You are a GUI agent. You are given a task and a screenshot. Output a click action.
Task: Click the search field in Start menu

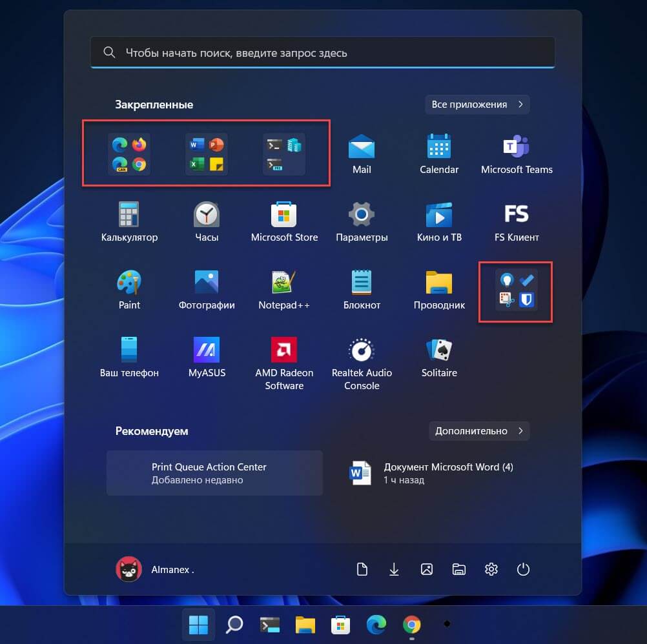click(323, 52)
